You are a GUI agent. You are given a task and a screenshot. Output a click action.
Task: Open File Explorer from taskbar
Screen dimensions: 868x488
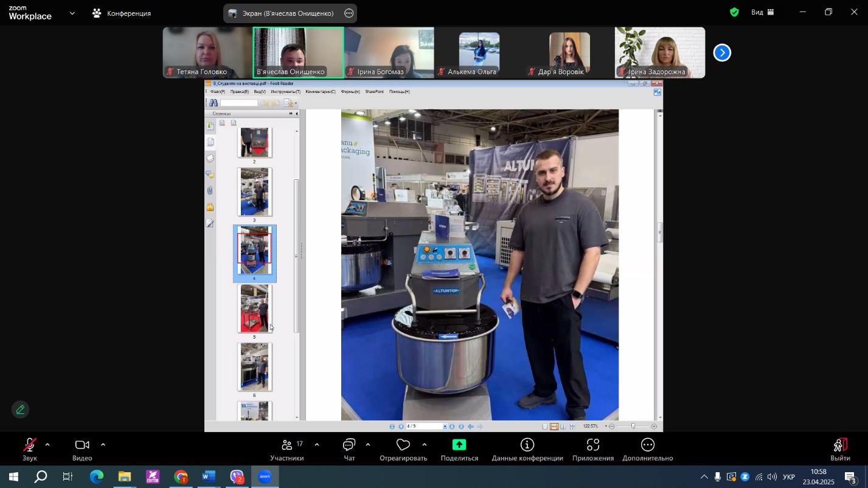(x=125, y=477)
